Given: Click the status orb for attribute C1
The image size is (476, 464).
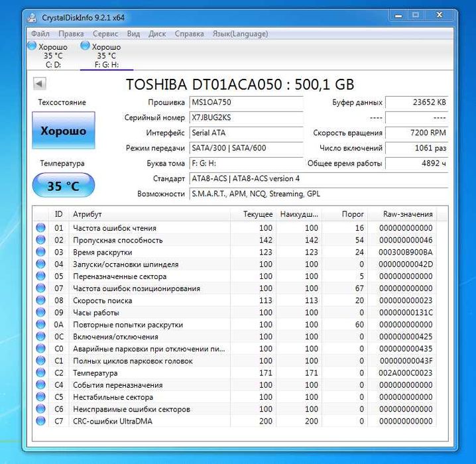Looking at the screenshot, I should [40, 361].
